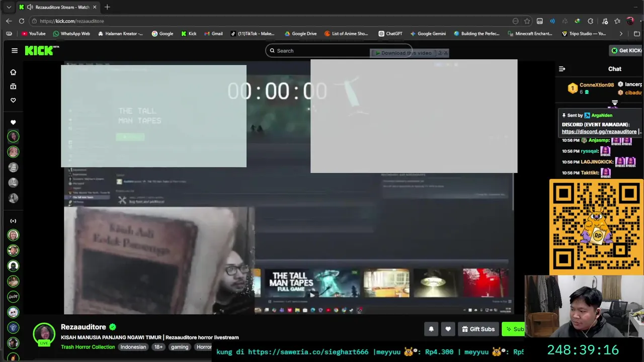The height and width of the screenshot is (362, 644).
Task: Click the Get KICKs button
Action: tap(626, 50)
